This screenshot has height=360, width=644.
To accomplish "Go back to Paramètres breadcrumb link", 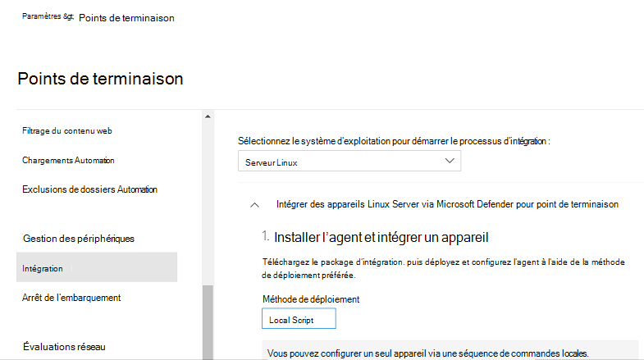I will 42,16.
